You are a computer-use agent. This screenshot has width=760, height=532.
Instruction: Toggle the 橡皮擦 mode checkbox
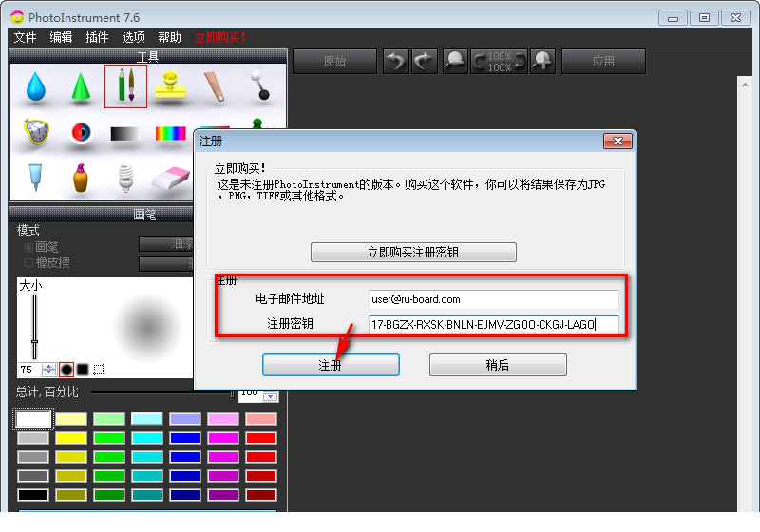pyautogui.click(x=28, y=262)
